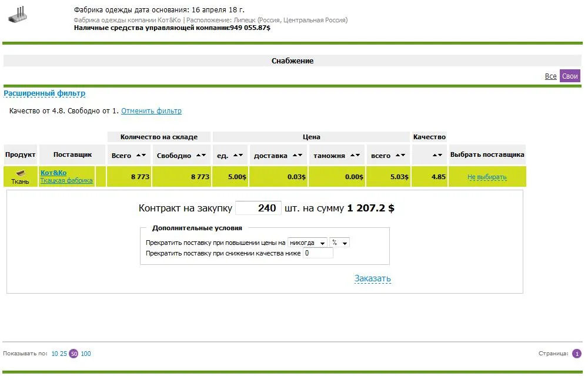This screenshot has width=588, height=380.
Task: Sort descending by total price (всего)
Action: (402, 156)
